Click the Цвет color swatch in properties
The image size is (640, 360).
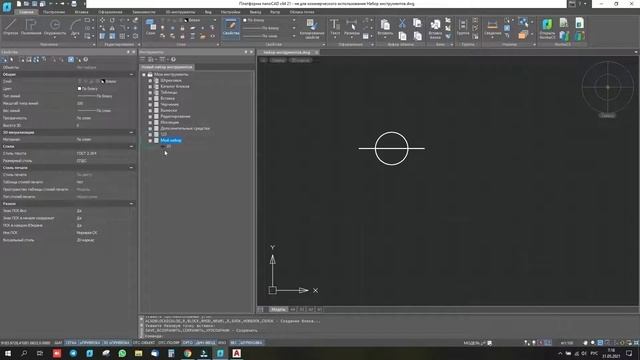click(80, 89)
